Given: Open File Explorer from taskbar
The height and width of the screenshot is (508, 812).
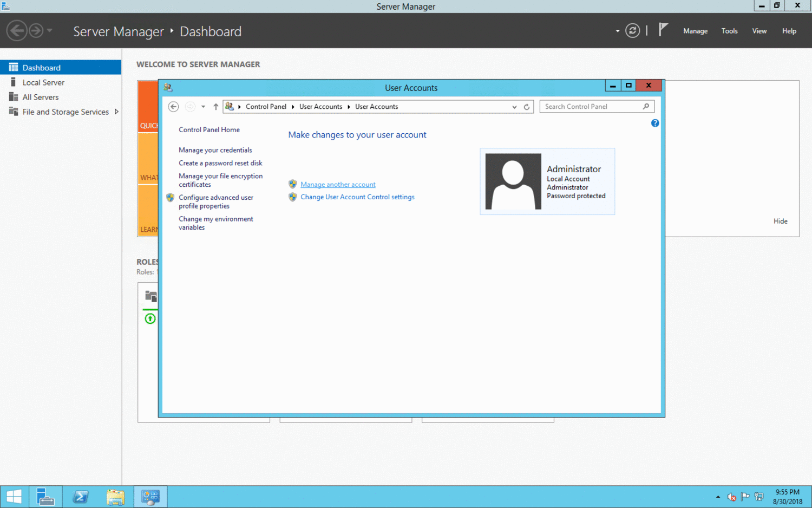Looking at the screenshot, I should coord(116,497).
